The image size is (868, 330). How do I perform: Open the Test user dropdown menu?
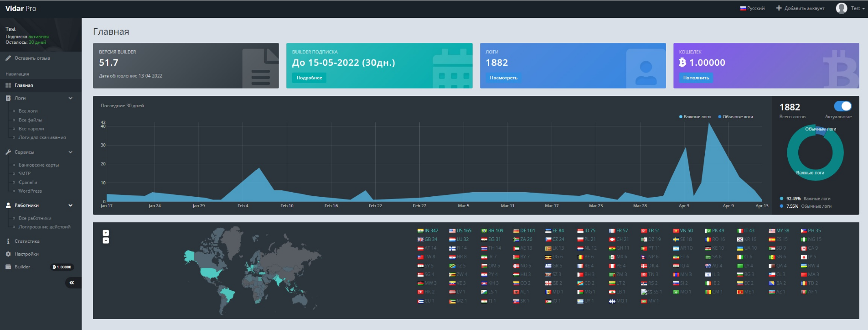point(851,8)
